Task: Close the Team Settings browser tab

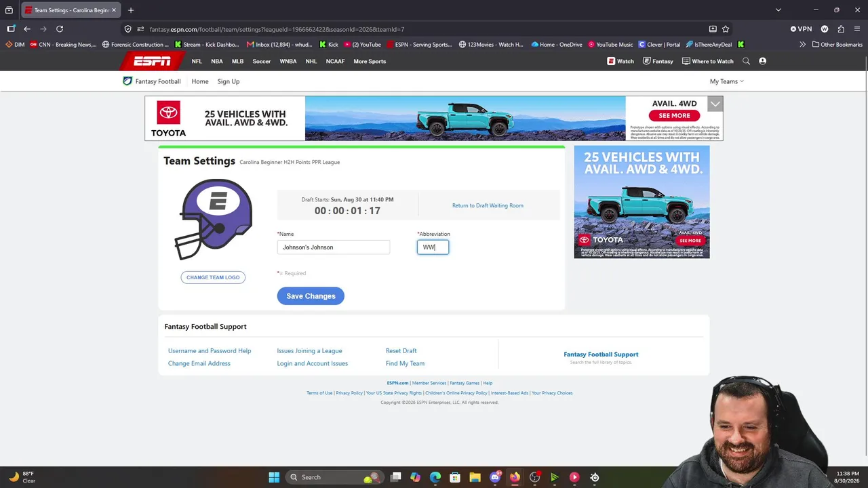Action: pos(113,10)
